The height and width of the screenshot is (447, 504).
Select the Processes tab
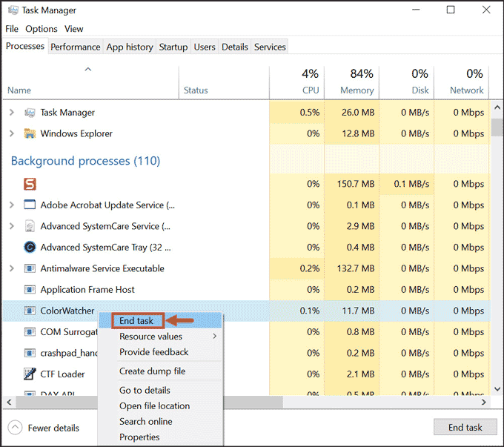click(x=25, y=46)
